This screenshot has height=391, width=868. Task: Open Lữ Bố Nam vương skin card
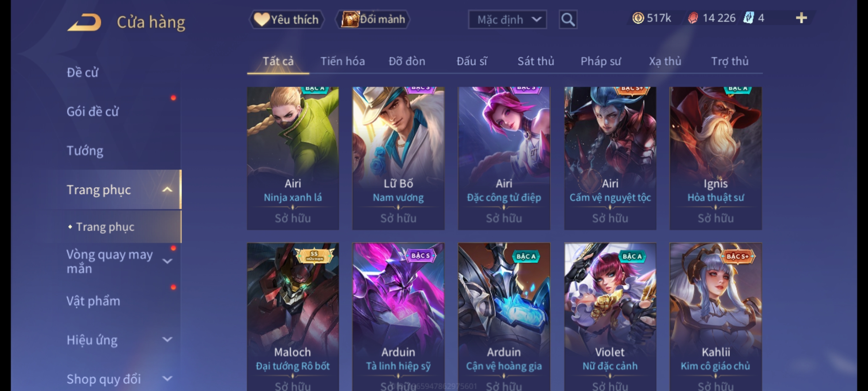pyautogui.click(x=398, y=158)
